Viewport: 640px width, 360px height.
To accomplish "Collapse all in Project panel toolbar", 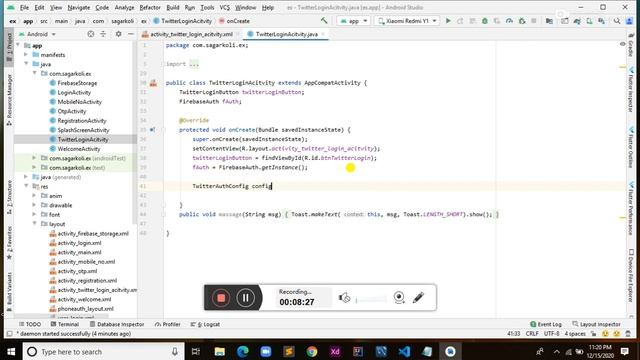I will coord(103,34).
